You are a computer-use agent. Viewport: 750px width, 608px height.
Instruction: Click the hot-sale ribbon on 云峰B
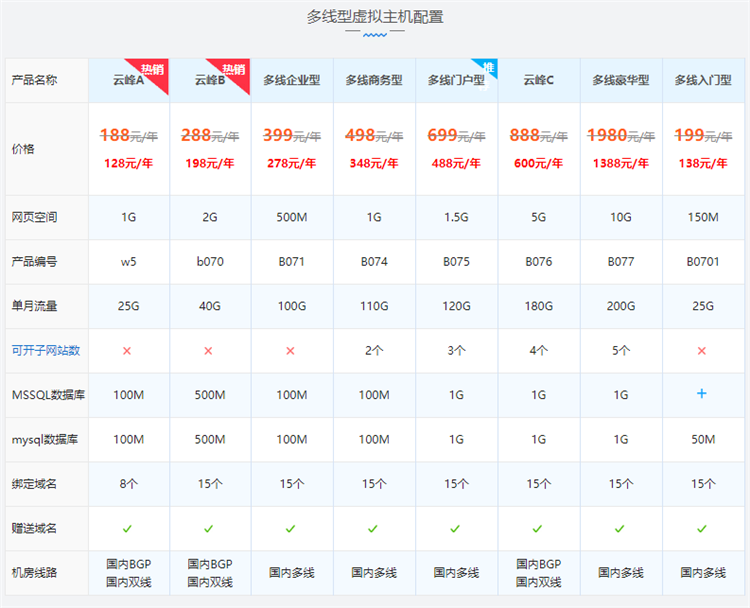click(236, 69)
